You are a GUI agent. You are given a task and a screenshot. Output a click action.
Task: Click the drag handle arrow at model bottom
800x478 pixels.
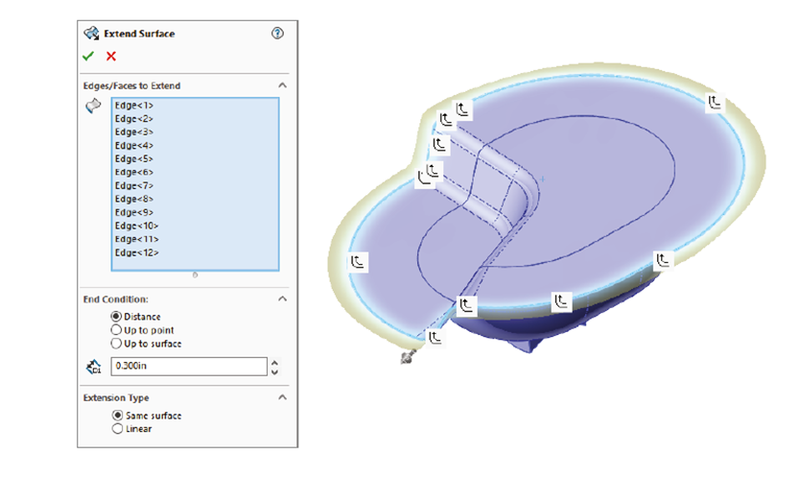408,357
